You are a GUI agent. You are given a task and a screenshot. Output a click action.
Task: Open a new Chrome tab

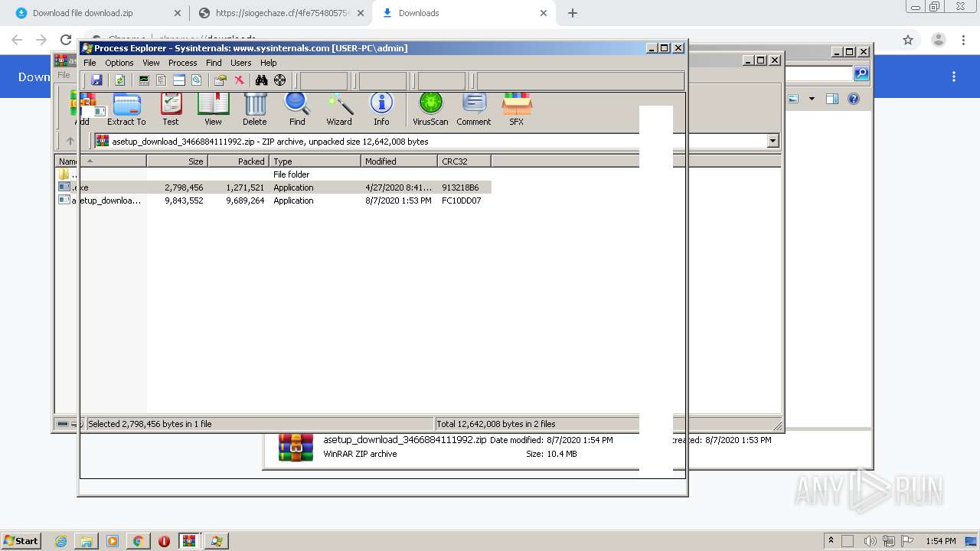coord(573,13)
